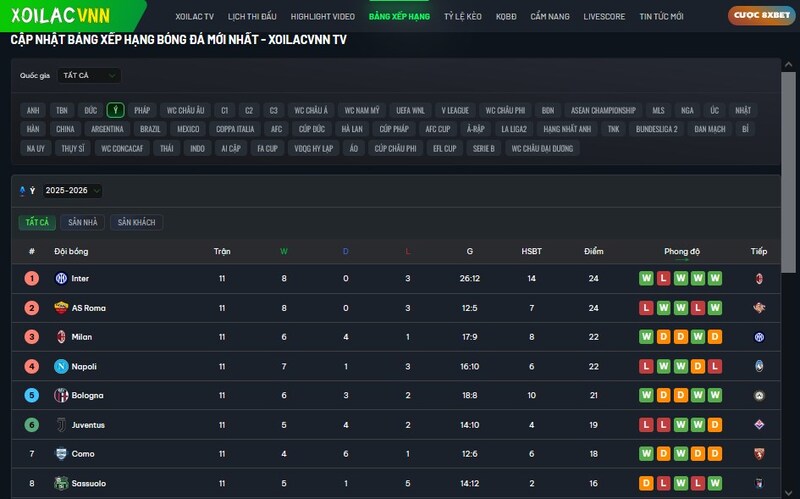Click the Inter club crest icon
The image size is (800, 499).
pyautogui.click(x=61, y=279)
